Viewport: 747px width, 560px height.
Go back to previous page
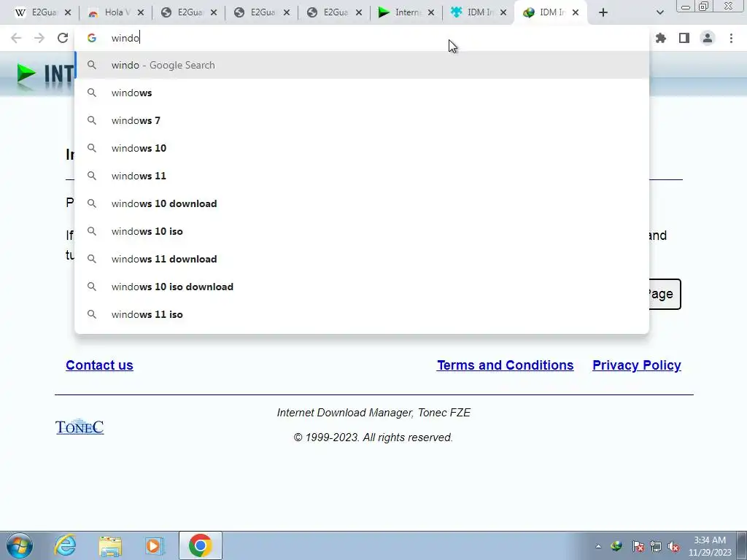click(16, 38)
